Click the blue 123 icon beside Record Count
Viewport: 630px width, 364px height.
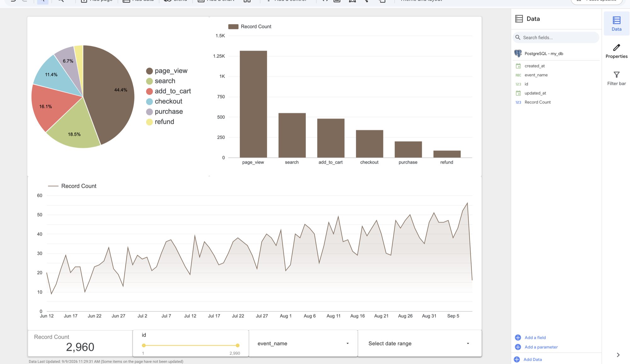518,102
